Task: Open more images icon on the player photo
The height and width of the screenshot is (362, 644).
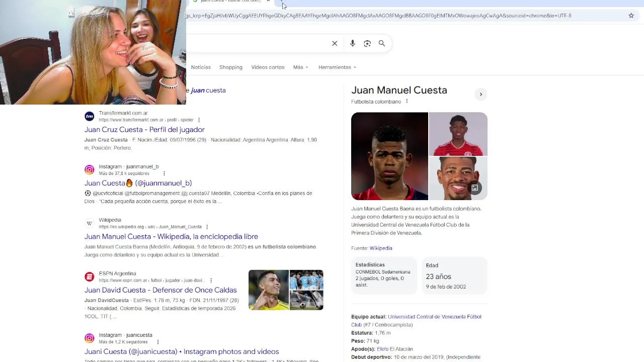Action: [474, 188]
